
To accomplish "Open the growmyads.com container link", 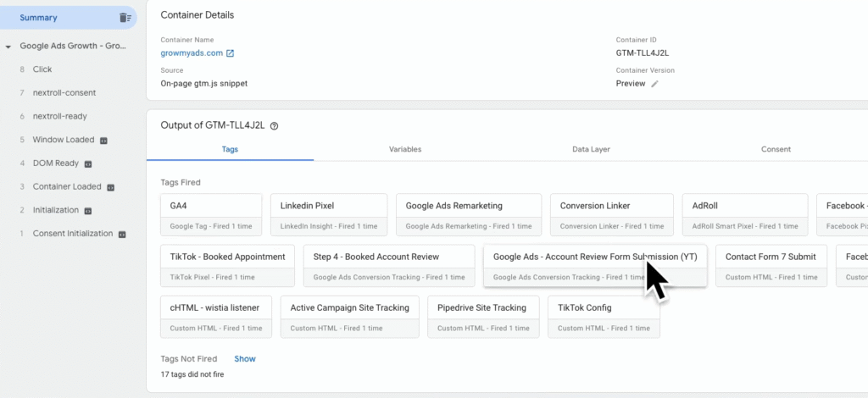I will [x=192, y=53].
